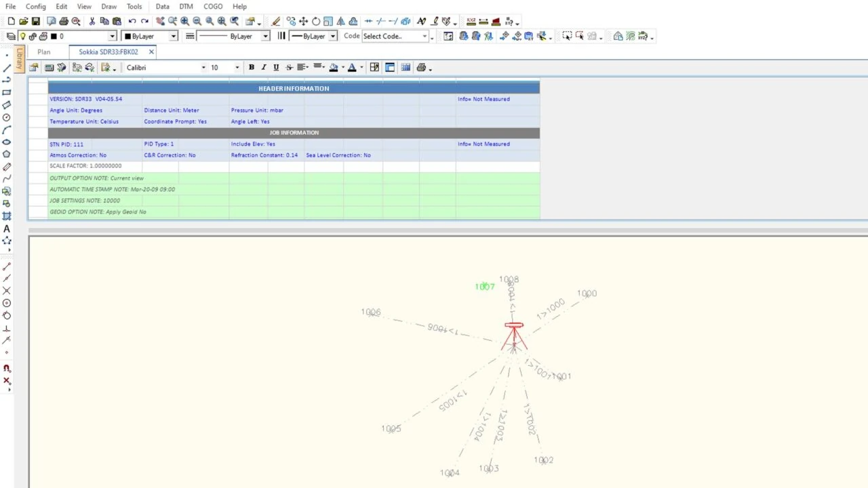Click the Redo arrow
The image size is (868, 488).
click(x=144, y=22)
